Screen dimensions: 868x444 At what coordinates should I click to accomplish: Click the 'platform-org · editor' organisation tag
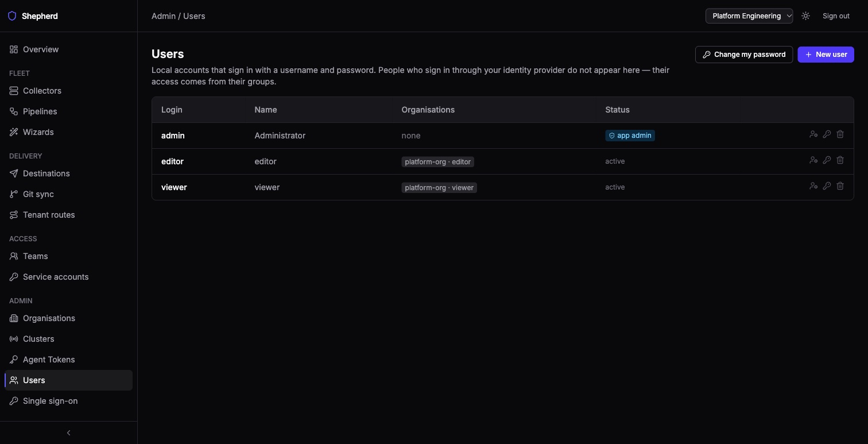[x=437, y=162]
